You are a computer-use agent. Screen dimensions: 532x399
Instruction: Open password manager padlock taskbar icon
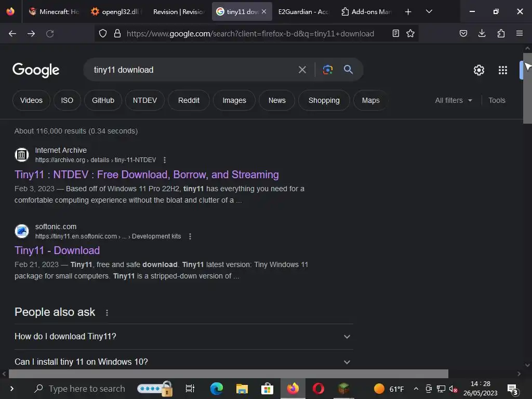(155, 389)
